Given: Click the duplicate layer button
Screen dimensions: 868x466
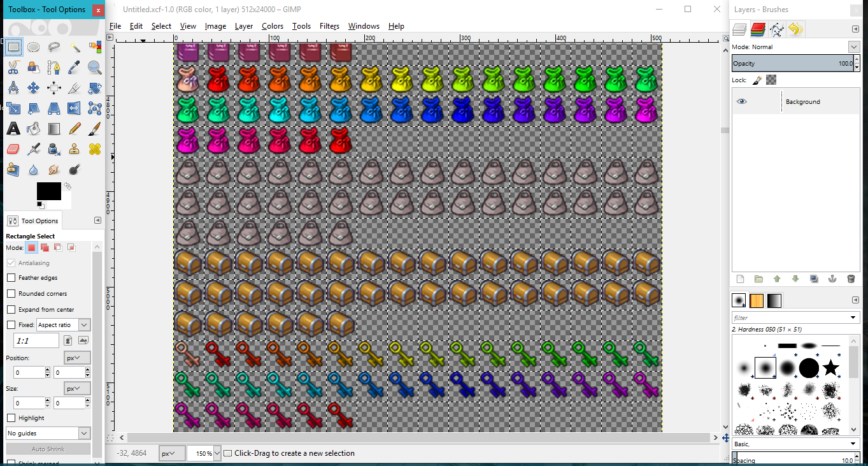Looking at the screenshot, I should point(814,279).
